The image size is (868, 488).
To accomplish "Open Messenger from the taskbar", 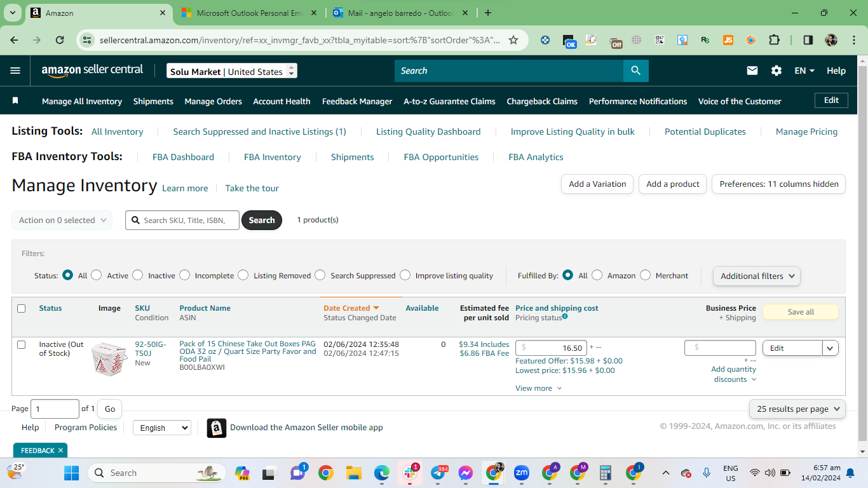I will point(466,473).
